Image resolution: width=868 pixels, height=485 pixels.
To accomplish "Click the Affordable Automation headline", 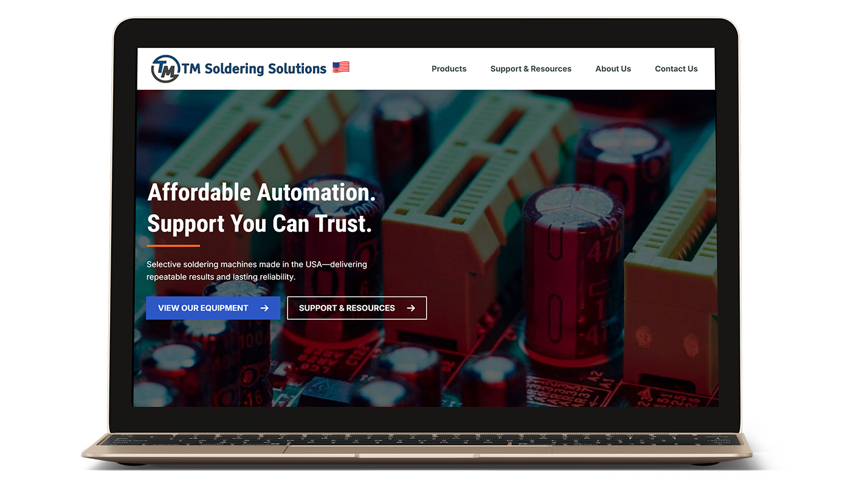I will (261, 193).
